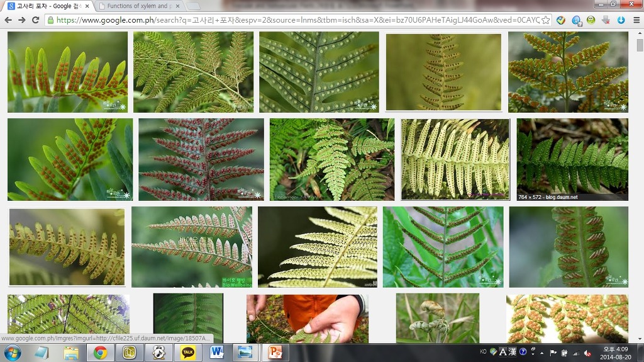
Task: Open the blue download extension with question mark
Action: [576, 20]
